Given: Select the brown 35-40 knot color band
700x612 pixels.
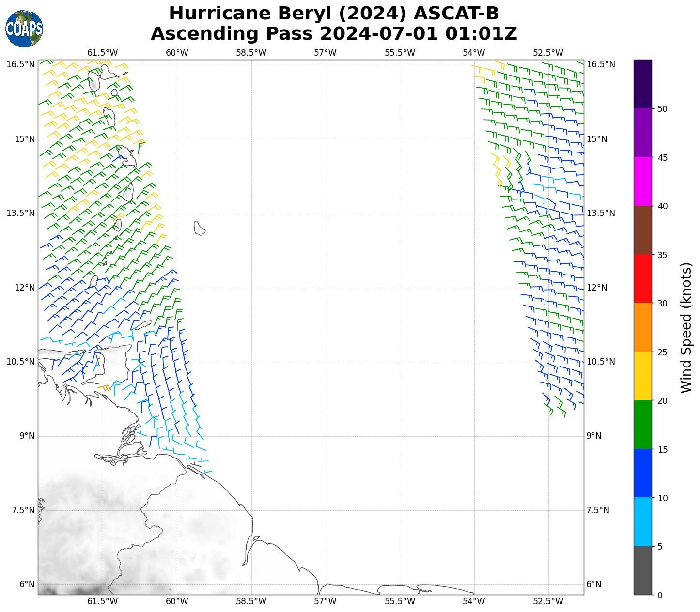Looking at the screenshot, I should 643,230.
